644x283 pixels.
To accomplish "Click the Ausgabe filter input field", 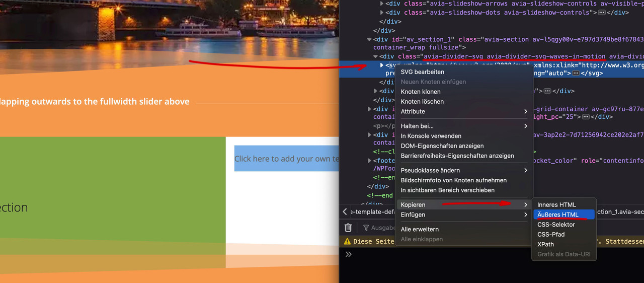I will point(383,228).
